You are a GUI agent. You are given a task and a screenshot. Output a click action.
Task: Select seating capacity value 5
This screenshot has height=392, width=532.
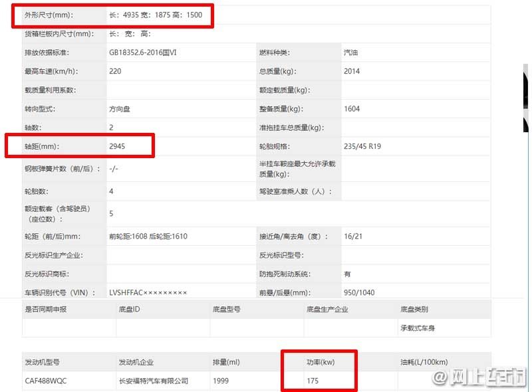pyautogui.click(x=111, y=214)
